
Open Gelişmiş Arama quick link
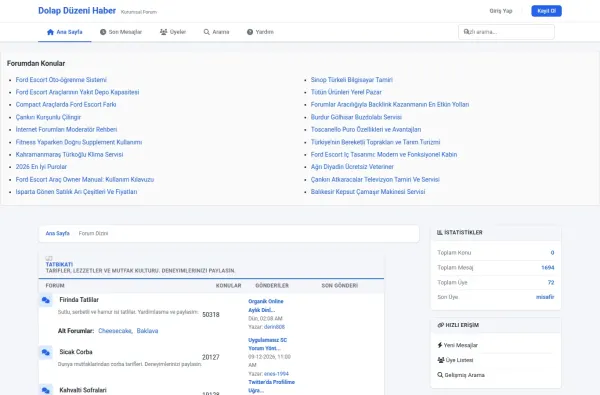pyautogui.click(x=465, y=375)
